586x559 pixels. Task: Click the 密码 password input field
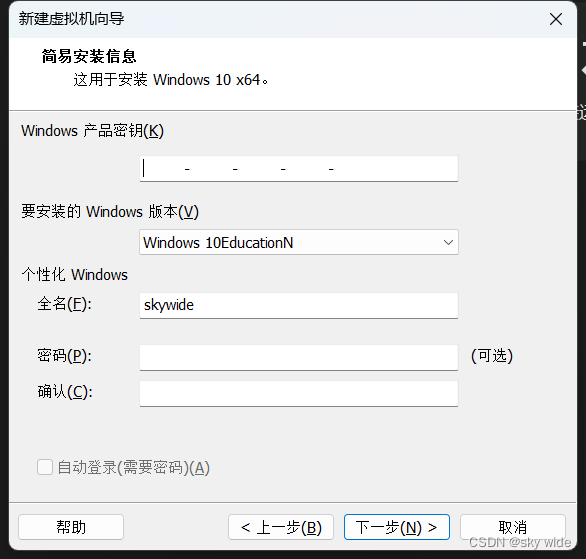(299, 358)
